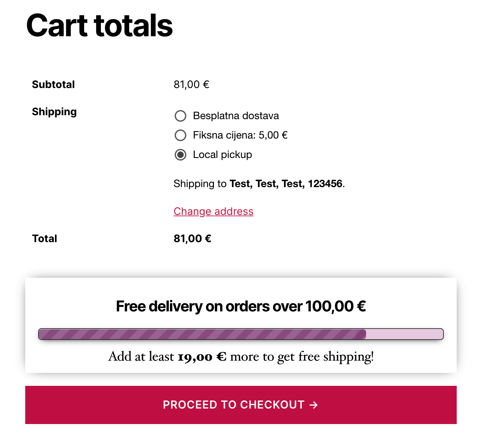
Task: Click the arrow icon on the checkout button
Action: [x=313, y=405]
